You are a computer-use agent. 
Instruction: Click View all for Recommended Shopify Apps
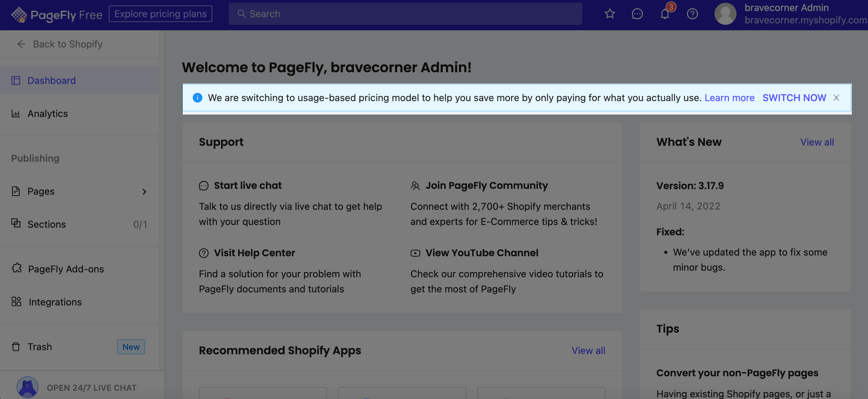588,351
